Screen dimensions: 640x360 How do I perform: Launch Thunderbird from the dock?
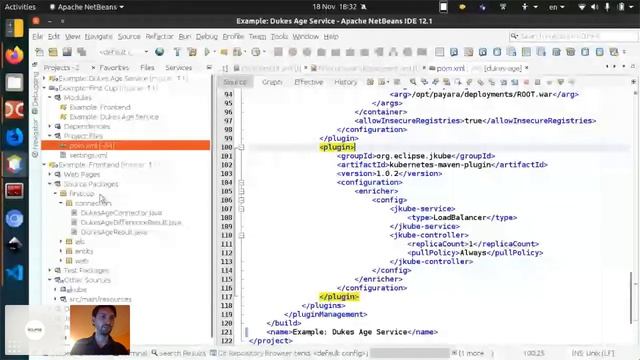coord(14,137)
